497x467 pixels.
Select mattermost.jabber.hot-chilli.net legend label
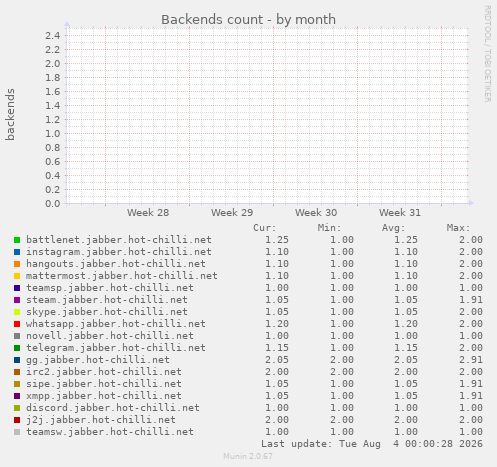click(x=122, y=276)
